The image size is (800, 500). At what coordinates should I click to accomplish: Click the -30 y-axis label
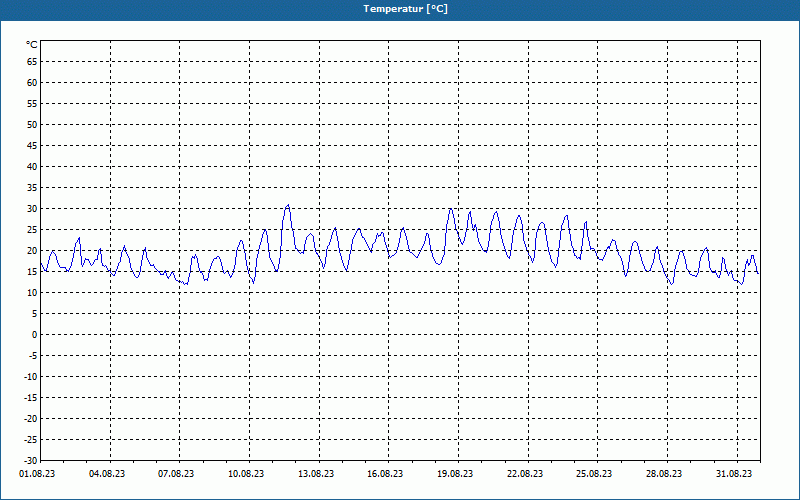point(30,461)
